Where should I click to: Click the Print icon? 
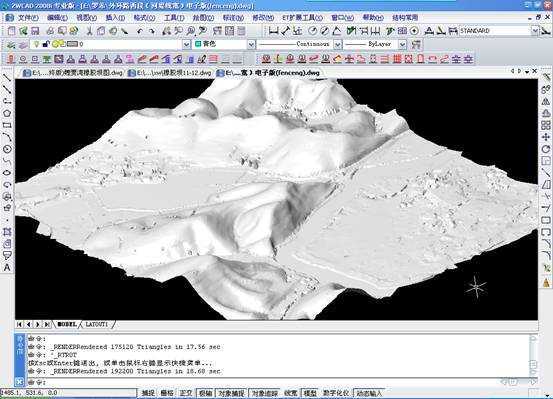50,31
